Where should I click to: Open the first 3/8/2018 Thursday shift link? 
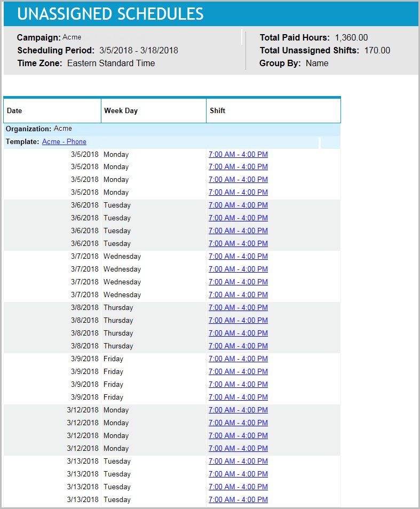click(x=238, y=308)
